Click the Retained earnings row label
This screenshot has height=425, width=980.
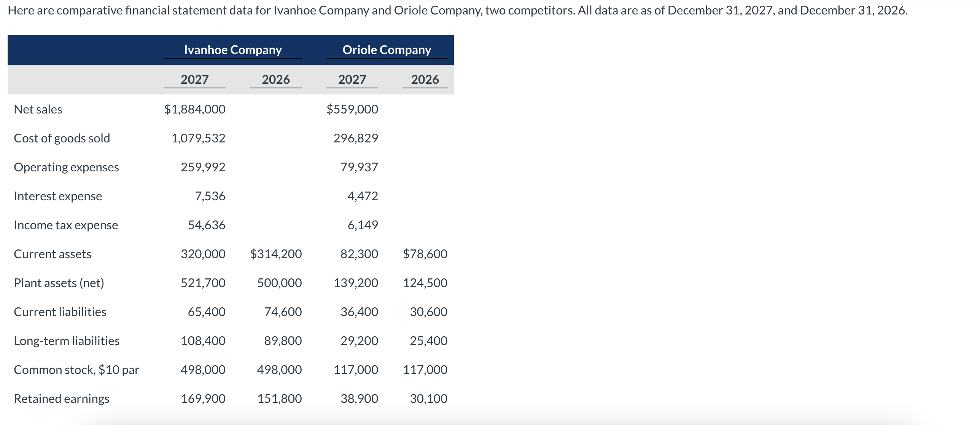(x=61, y=398)
